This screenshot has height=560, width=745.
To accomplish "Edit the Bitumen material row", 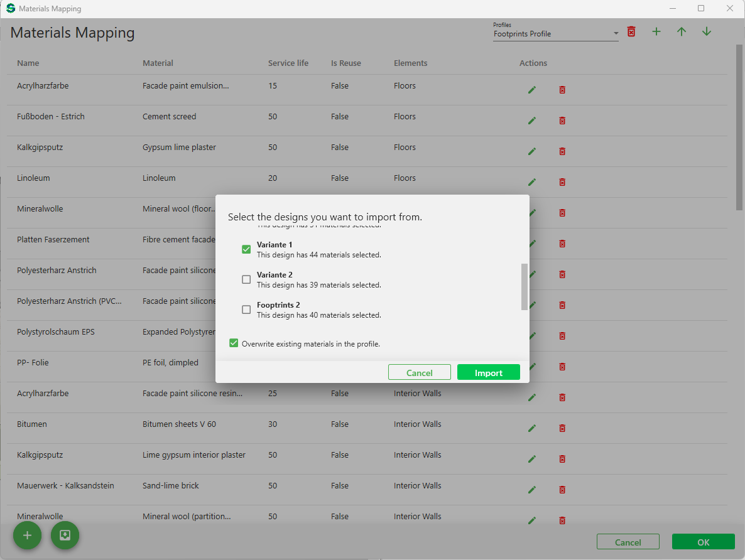I will pyautogui.click(x=532, y=428).
